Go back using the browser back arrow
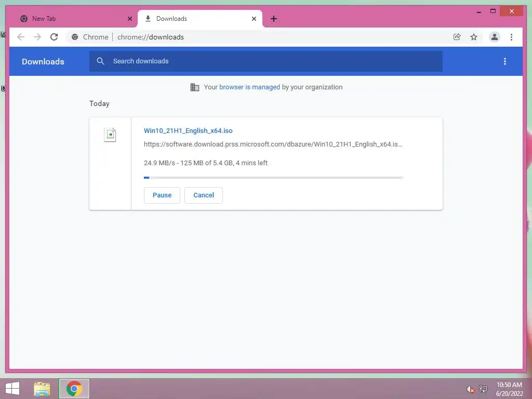 tap(21, 37)
